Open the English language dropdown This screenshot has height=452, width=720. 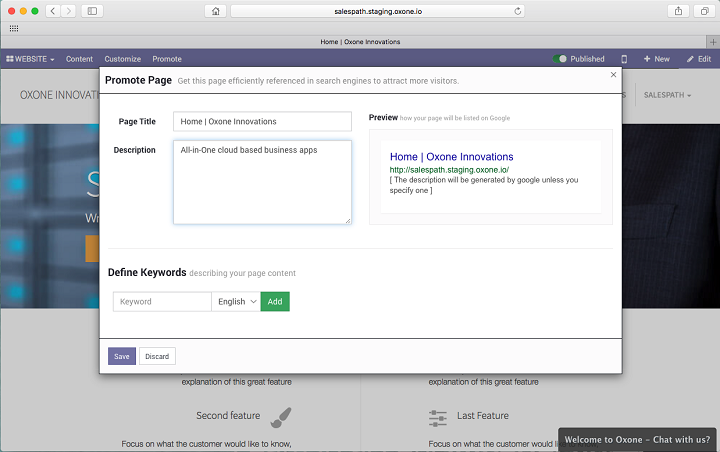(x=236, y=301)
